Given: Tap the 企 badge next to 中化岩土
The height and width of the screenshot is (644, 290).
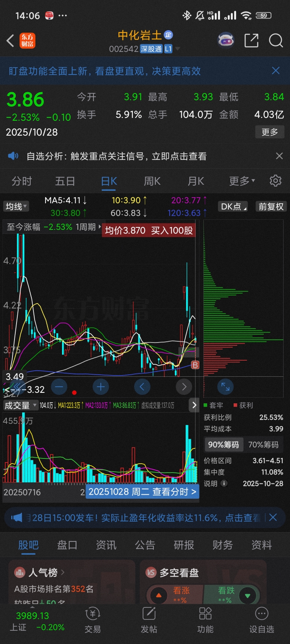Looking at the screenshot, I should click(x=168, y=35).
